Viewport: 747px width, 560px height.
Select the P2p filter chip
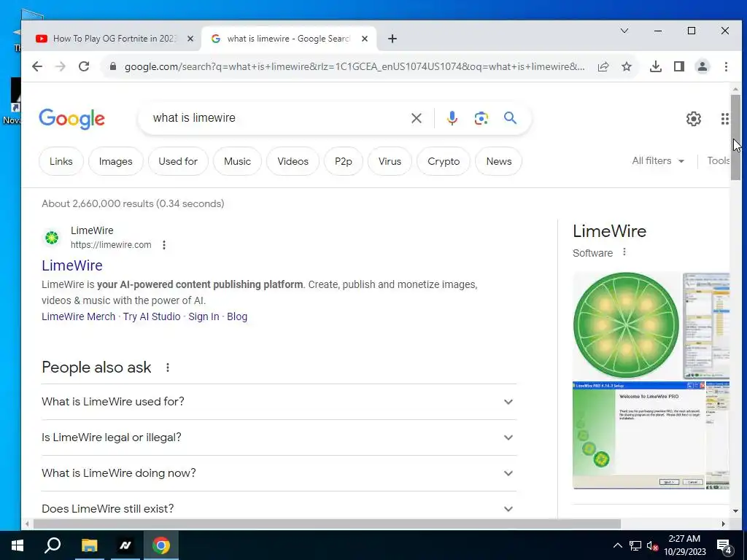[344, 161]
